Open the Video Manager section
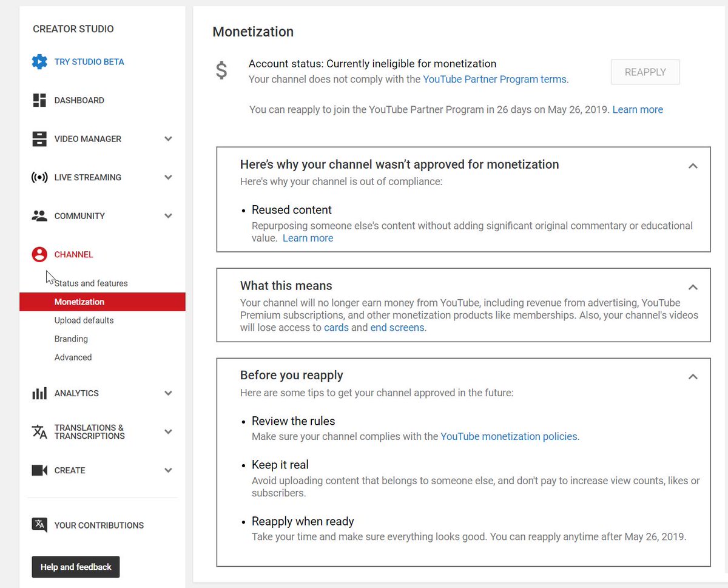Viewport: 728px width, 588px height. pos(88,139)
